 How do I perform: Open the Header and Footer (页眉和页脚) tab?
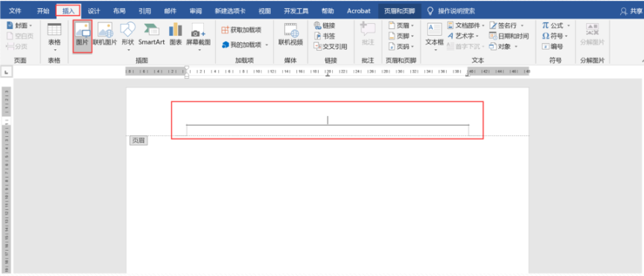pos(400,11)
